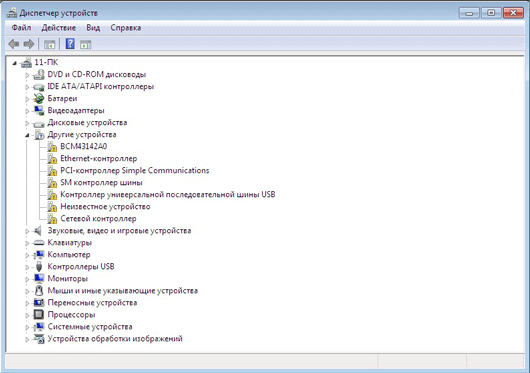This screenshot has height=373, width=530.
Task: Click the Мониторы monitor icon
Action: coord(39,279)
